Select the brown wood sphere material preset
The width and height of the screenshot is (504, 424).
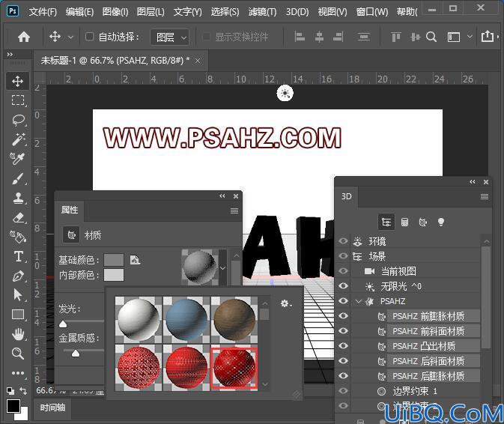(234, 319)
